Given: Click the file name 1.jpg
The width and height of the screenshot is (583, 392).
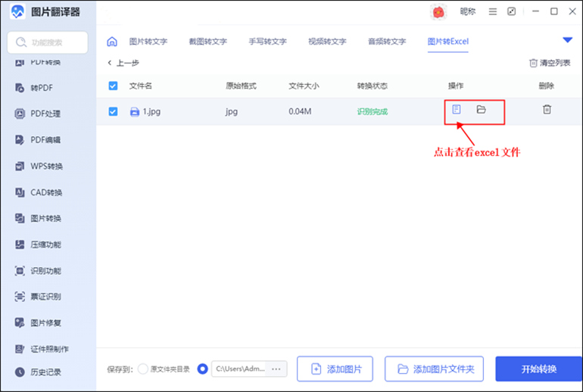Looking at the screenshot, I should pyautogui.click(x=151, y=111).
